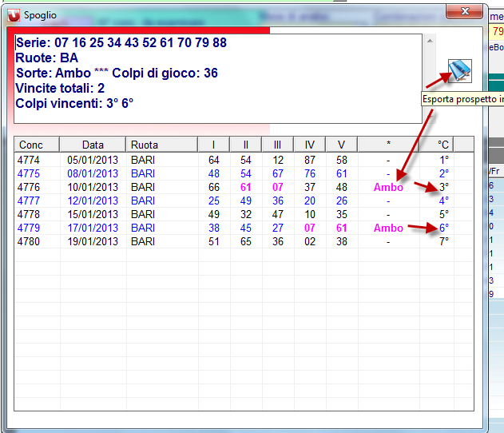This screenshot has width=504, height=433.
Task: Click the asterisk column header
Action: click(x=388, y=145)
